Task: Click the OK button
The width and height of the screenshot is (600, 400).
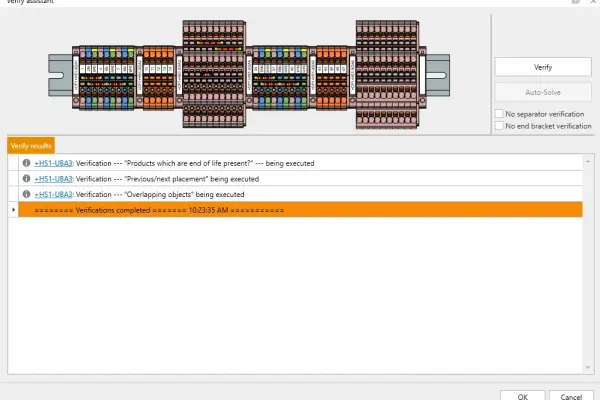Action: coord(523,395)
